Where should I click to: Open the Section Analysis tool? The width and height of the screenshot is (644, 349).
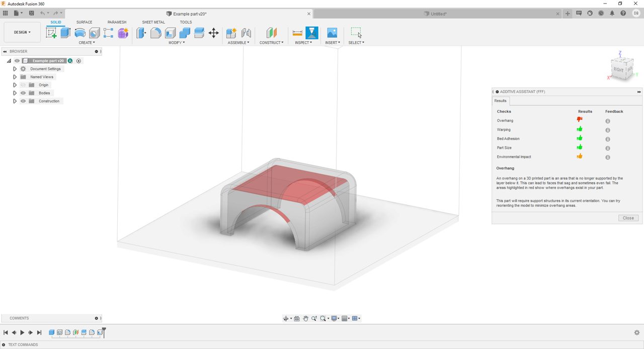312,33
